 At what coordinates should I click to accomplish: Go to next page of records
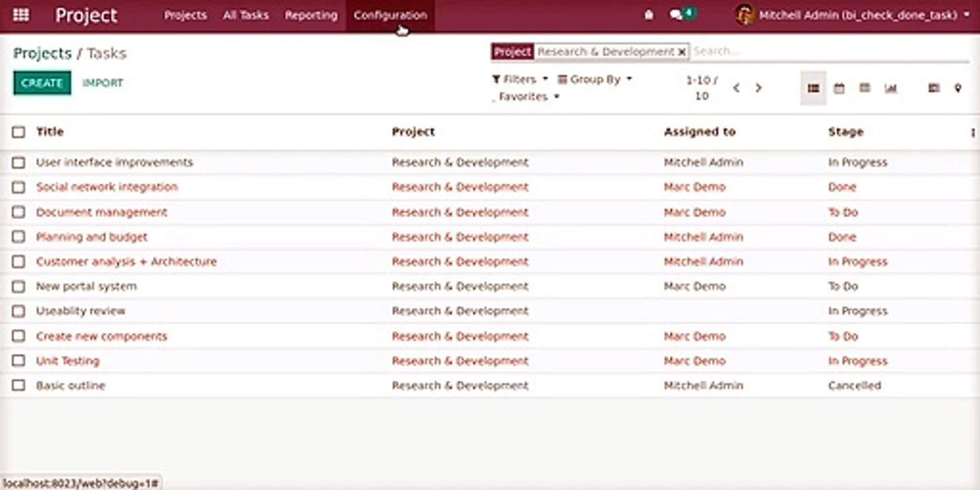(x=758, y=88)
